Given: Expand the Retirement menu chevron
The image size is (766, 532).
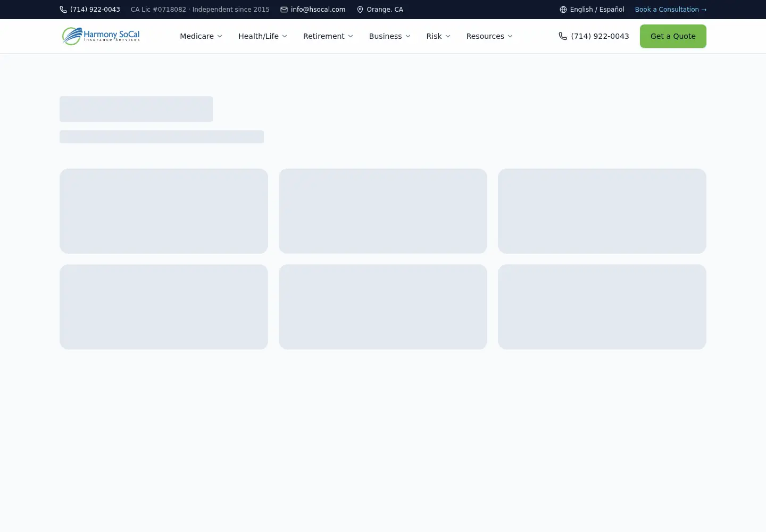Looking at the screenshot, I should pos(351,36).
